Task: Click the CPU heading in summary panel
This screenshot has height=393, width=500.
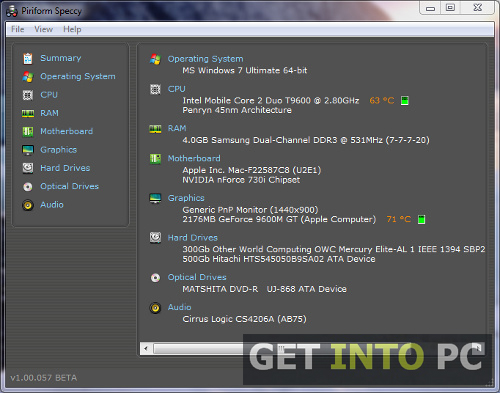Action: [176, 89]
